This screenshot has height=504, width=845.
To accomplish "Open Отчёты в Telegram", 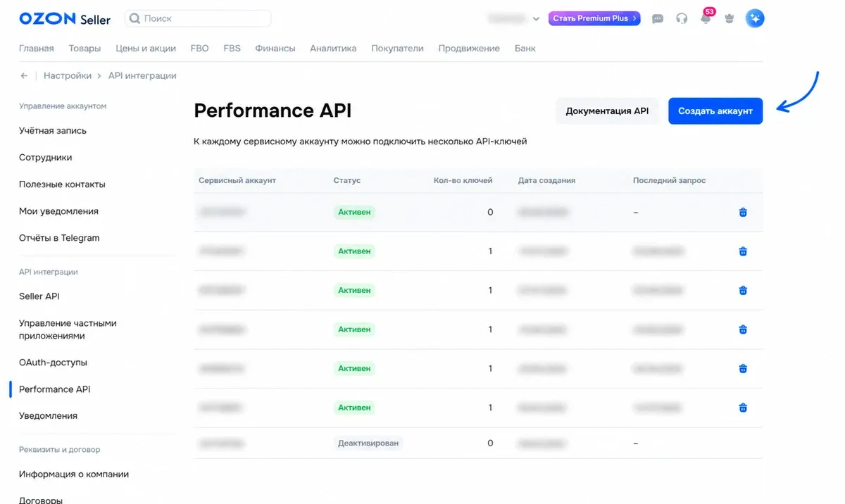I will click(x=59, y=238).
